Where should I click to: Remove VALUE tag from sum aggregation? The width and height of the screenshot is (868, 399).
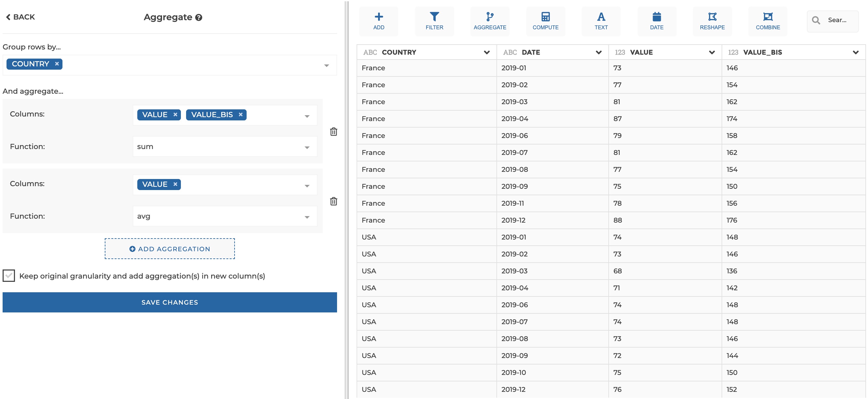pos(175,115)
